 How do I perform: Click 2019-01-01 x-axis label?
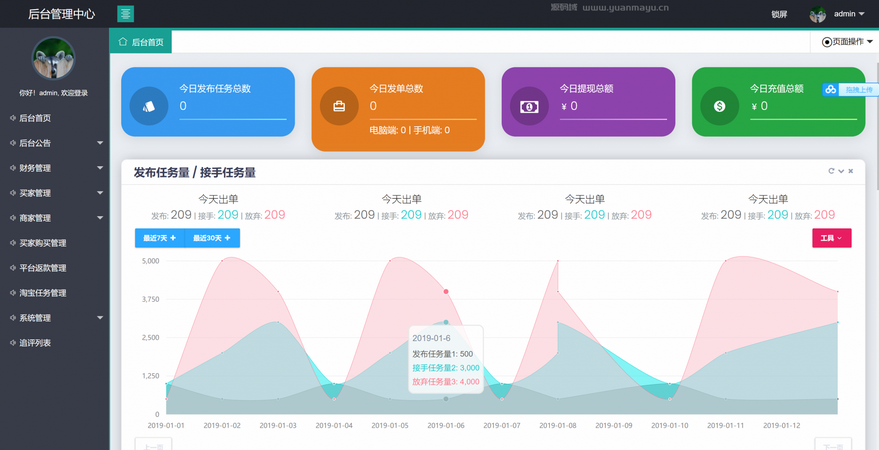pos(166,425)
